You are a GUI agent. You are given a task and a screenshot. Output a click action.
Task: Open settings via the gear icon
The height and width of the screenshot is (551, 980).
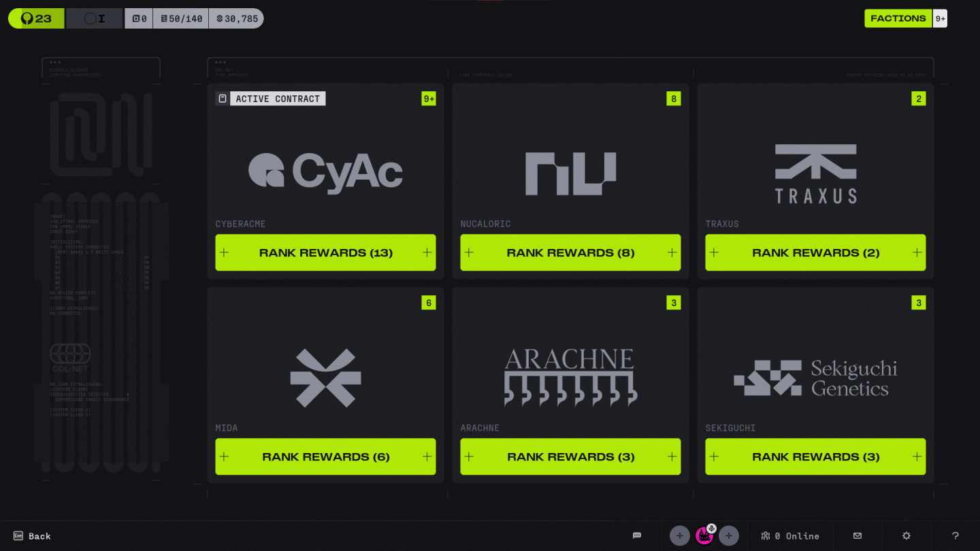[906, 536]
